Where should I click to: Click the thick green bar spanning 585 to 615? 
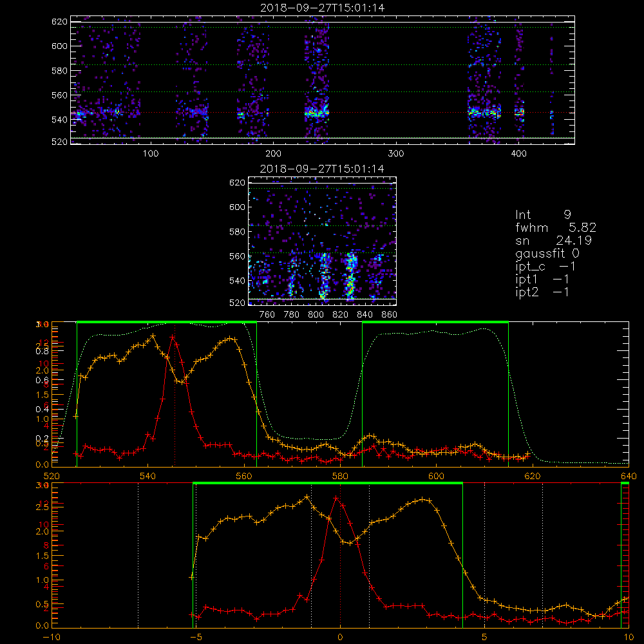click(435, 323)
